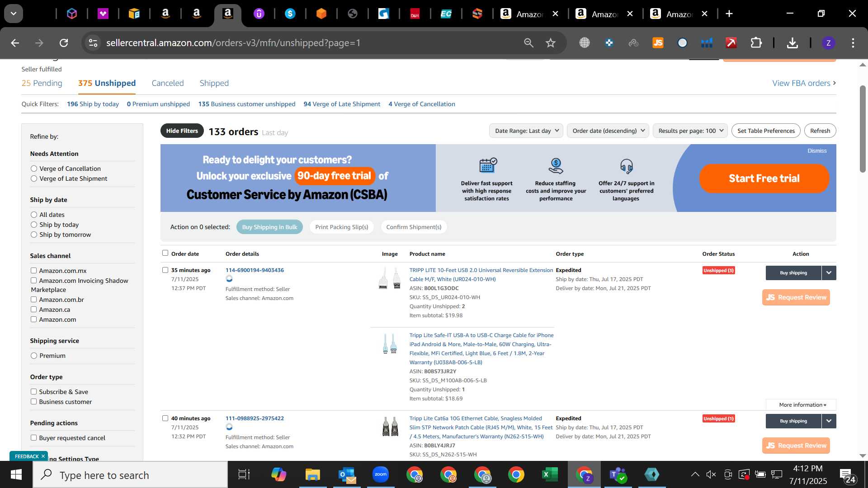
Task: Select Ship by today radio option
Action: [x=34, y=225]
